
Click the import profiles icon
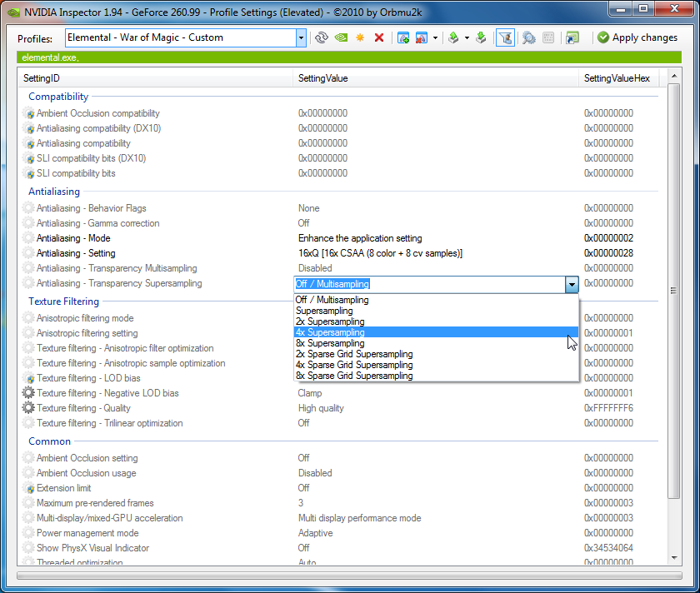click(x=481, y=37)
